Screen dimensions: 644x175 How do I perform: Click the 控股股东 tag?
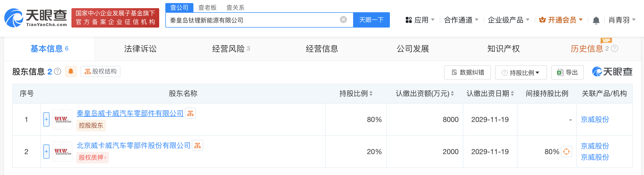(x=91, y=125)
